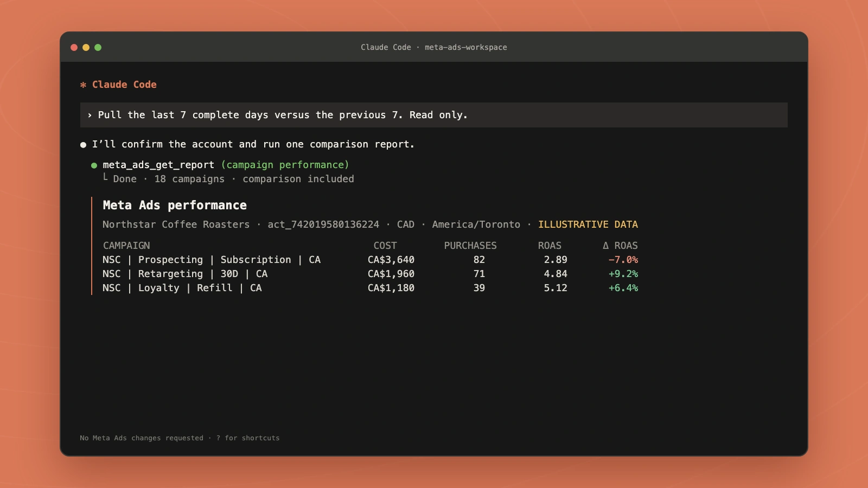
Task: Click the green +9.2% ROAS change
Action: click(623, 274)
